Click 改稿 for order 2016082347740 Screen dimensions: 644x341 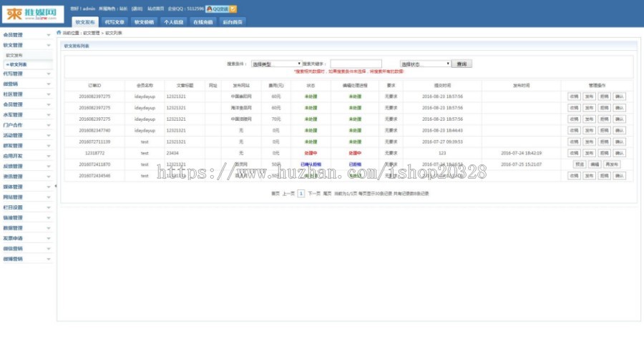click(x=574, y=131)
